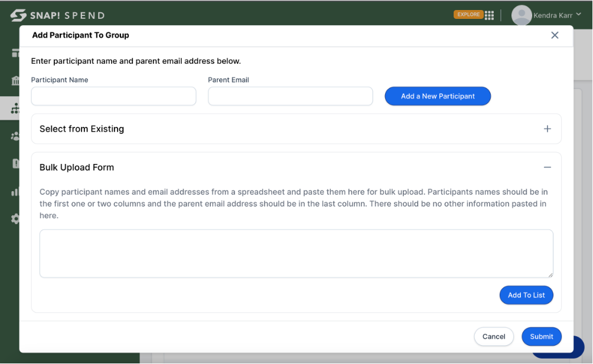Screen dimensions: 593x364
Task: Focus the Participant Name field
Action: tap(113, 96)
